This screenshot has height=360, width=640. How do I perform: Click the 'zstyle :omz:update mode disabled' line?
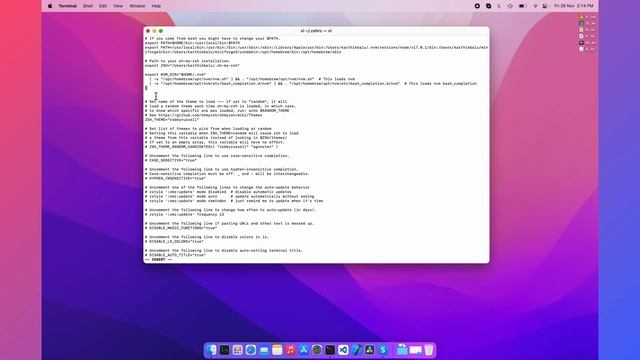[218, 192]
